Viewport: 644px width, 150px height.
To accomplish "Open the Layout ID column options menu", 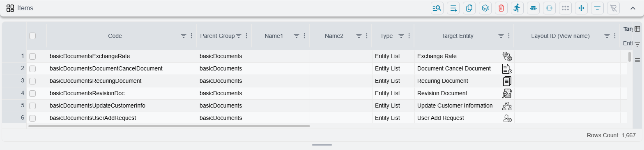I will tap(614, 36).
